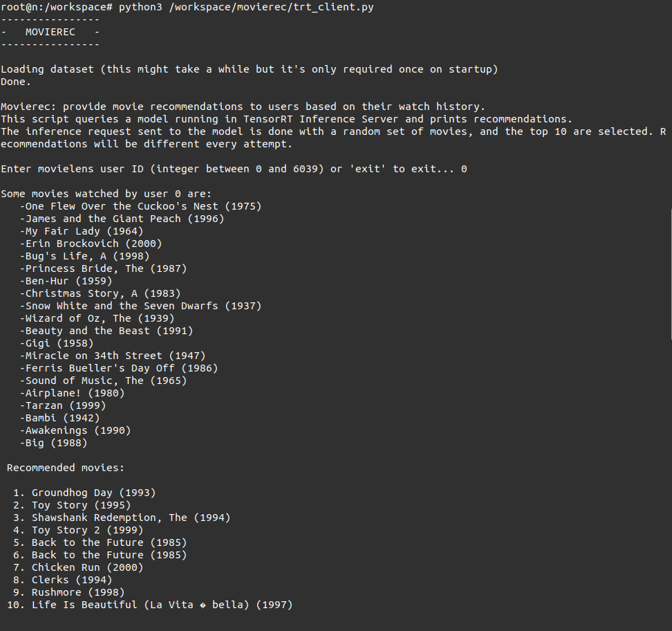Click "Snow White and the Seven Dwarfs (1937)"
Image resolution: width=672 pixels, height=631 pixels.
pos(142,306)
